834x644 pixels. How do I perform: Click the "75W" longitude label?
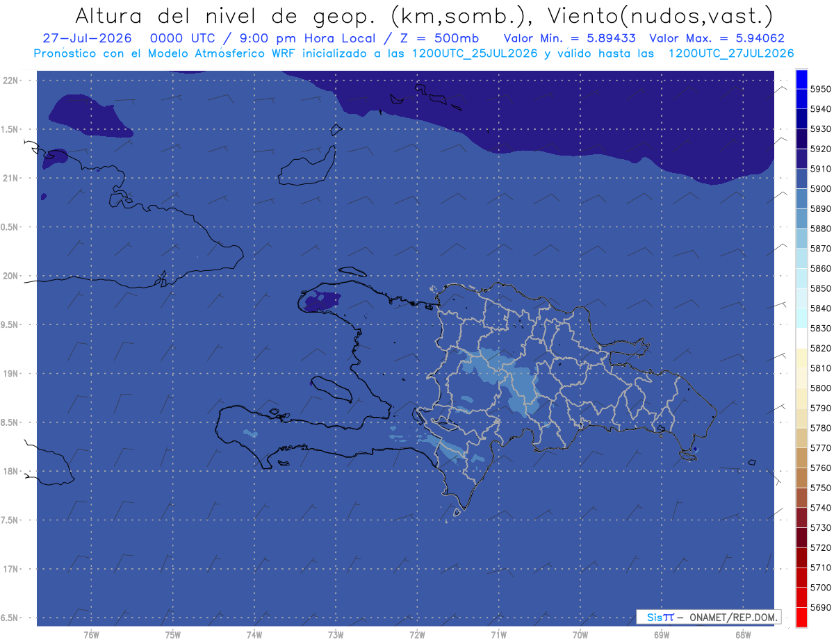point(173,634)
